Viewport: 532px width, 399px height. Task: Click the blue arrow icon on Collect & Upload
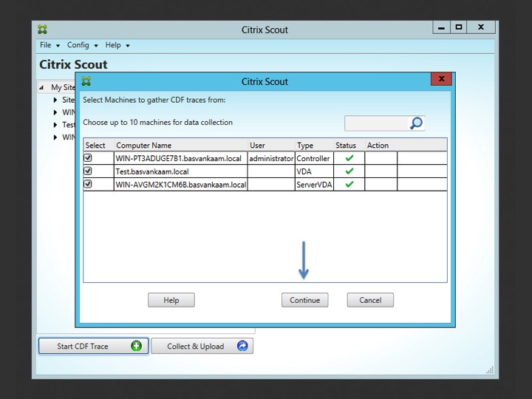click(242, 346)
